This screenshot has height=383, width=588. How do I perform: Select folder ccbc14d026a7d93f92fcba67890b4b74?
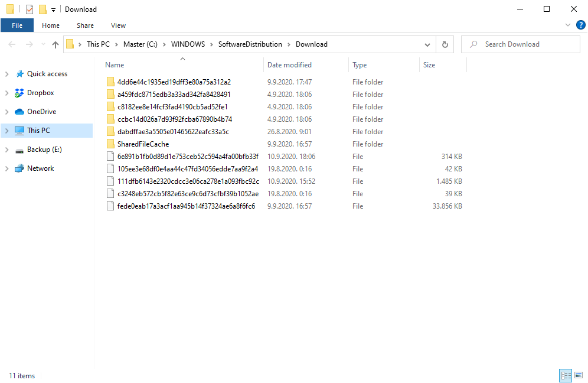[x=175, y=119]
